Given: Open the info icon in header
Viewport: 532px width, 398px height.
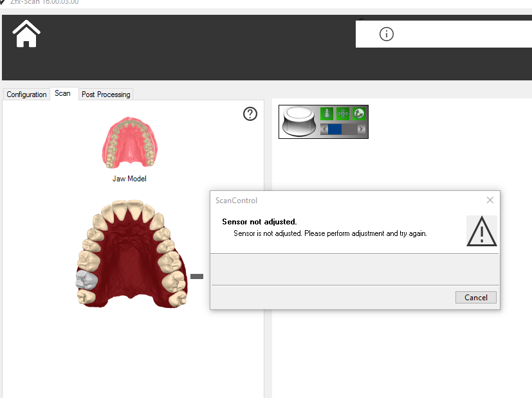Looking at the screenshot, I should (x=386, y=34).
